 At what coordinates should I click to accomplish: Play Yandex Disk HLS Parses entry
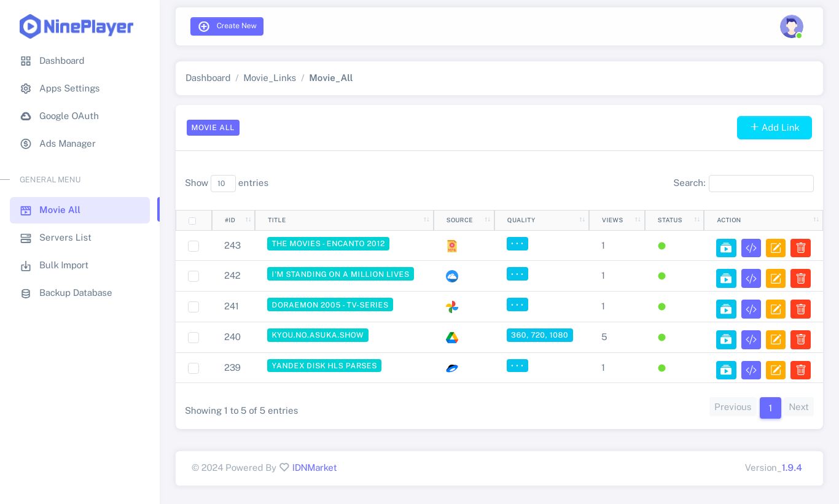tap(726, 370)
